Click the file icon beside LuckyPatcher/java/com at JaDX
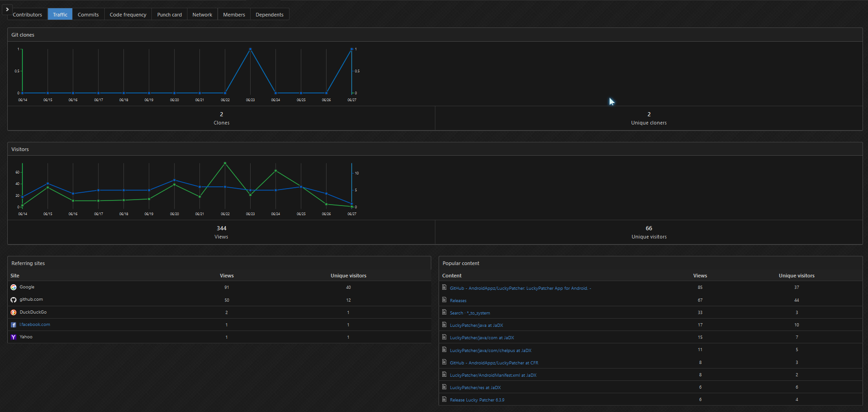This screenshot has height=412, width=868. (x=444, y=337)
